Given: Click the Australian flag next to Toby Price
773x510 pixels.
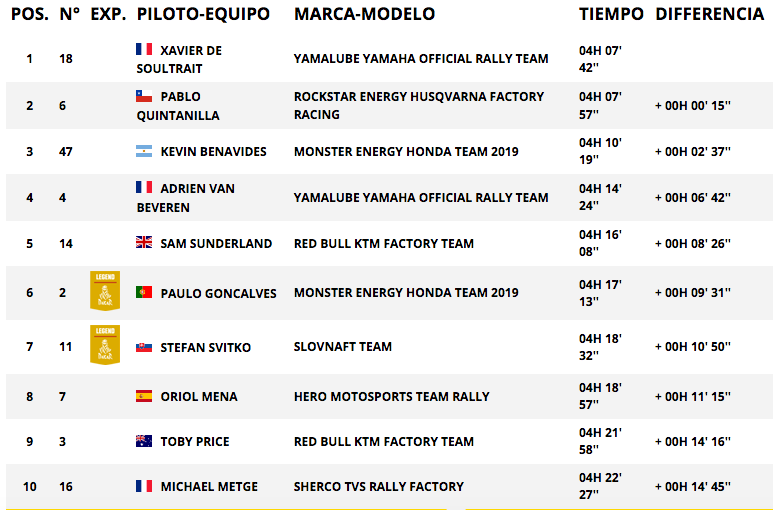Looking at the screenshot, I should click(x=144, y=441).
